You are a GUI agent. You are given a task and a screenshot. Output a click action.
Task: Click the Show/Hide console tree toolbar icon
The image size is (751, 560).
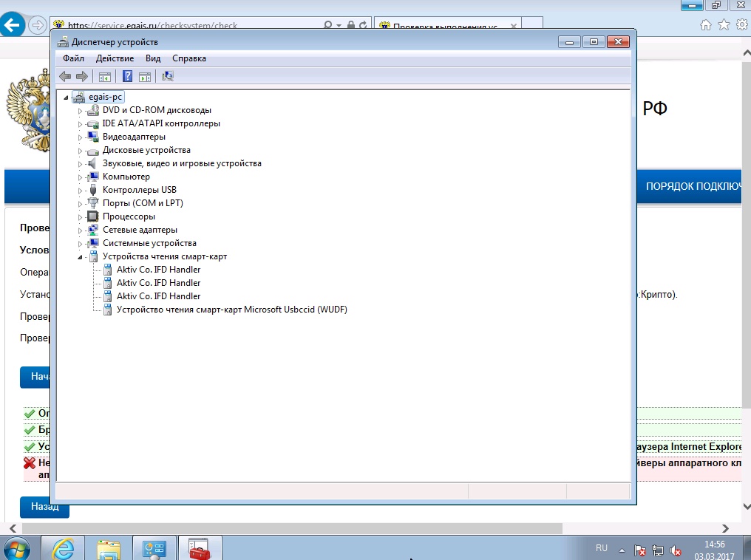(105, 76)
